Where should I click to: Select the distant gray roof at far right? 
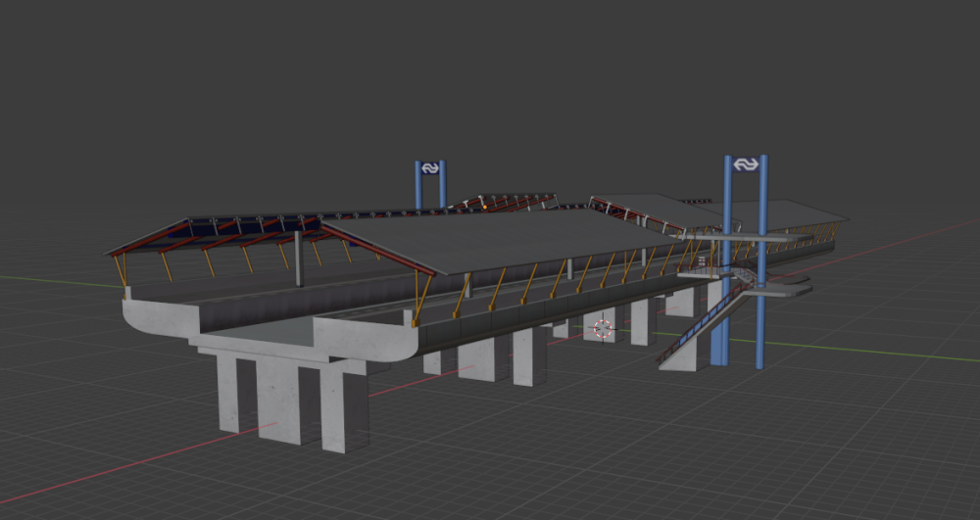coord(794,213)
